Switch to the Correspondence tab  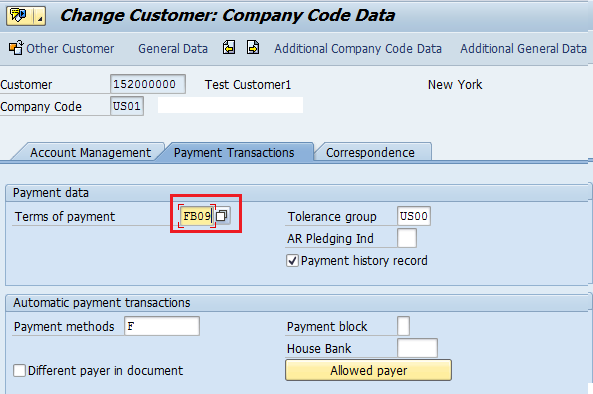pyautogui.click(x=370, y=153)
